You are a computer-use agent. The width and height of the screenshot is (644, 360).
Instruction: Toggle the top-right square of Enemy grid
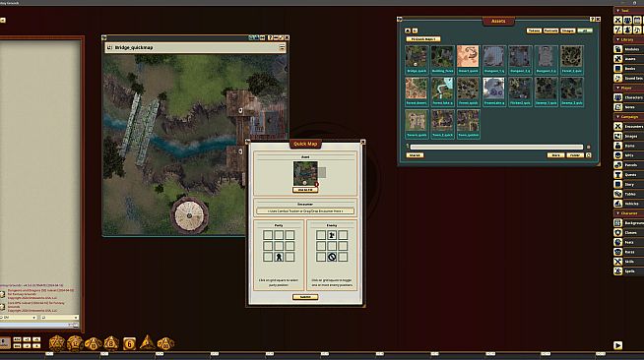point(343,235)
